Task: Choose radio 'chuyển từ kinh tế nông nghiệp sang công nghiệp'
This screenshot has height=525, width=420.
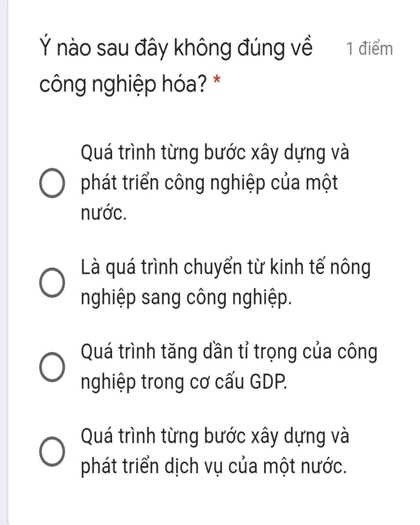Action: coord(52,283)
